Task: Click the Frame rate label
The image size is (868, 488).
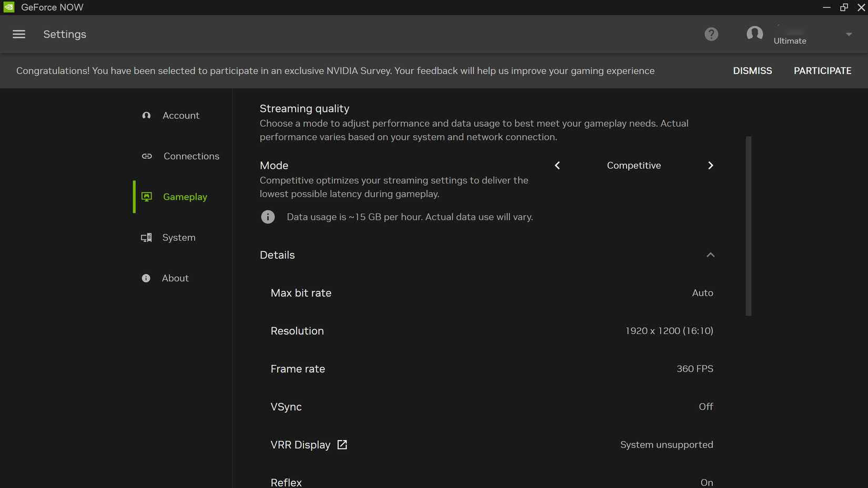Action: pyautogui.click(x=298, y=369)
